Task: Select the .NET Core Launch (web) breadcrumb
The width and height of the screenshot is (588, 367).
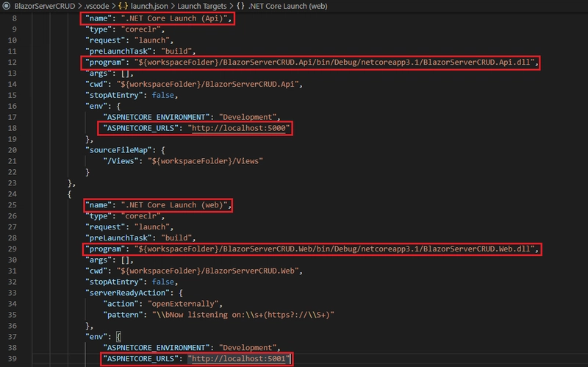Action: click(287, 6)
